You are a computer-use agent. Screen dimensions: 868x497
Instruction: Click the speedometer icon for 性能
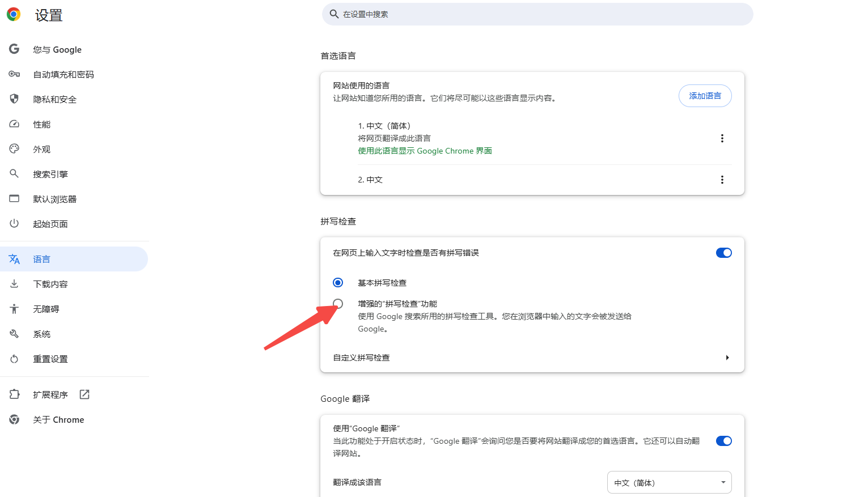(x=14, y=124)
